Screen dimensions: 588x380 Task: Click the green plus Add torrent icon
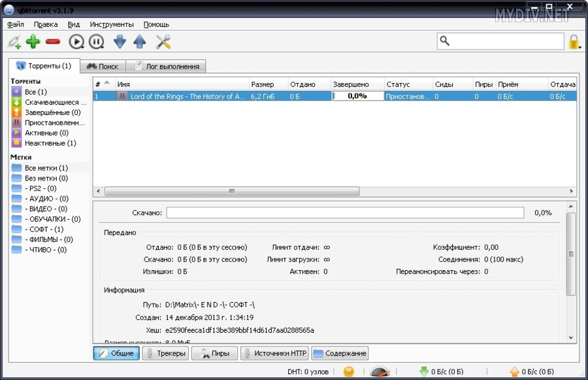click(x=33, y=43)
